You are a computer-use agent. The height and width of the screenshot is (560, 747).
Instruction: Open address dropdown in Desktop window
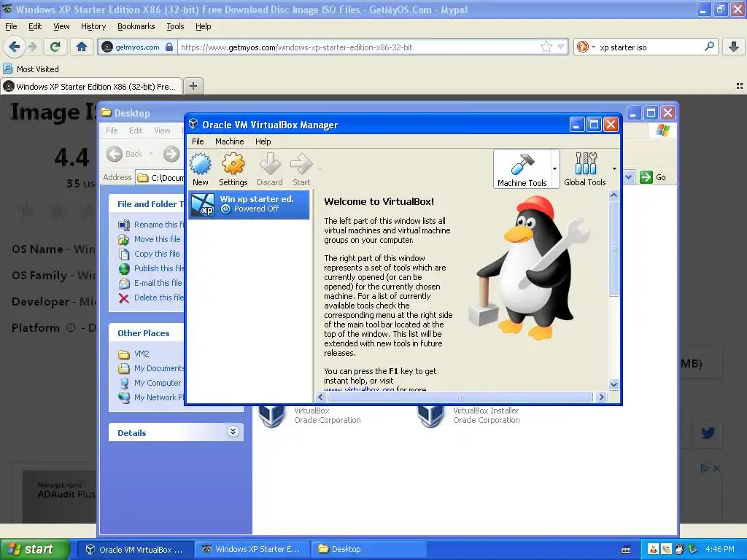pyautogui.click(x=628, y=177)
